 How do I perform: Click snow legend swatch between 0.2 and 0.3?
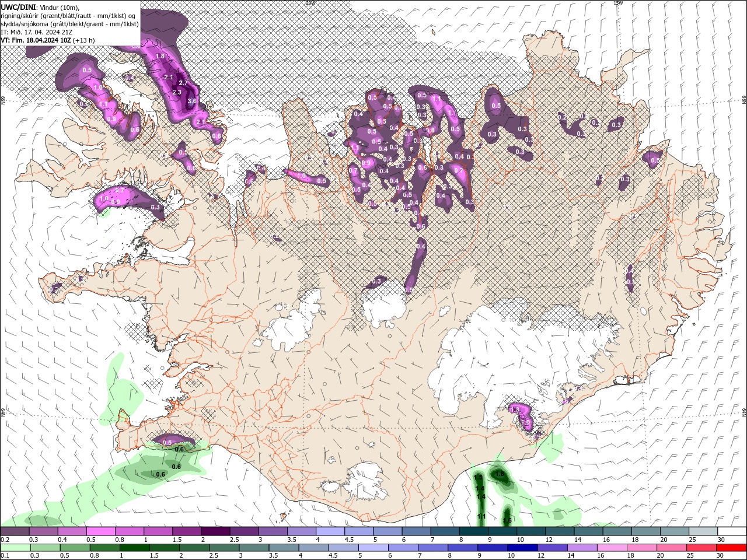tap(15, 531)
